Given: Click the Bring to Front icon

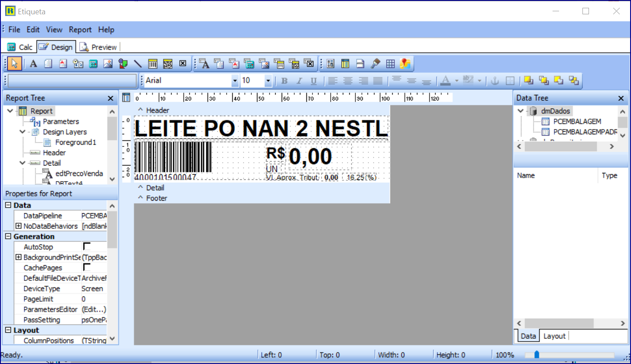Looking at the screenshot, I should pos(528,80).
